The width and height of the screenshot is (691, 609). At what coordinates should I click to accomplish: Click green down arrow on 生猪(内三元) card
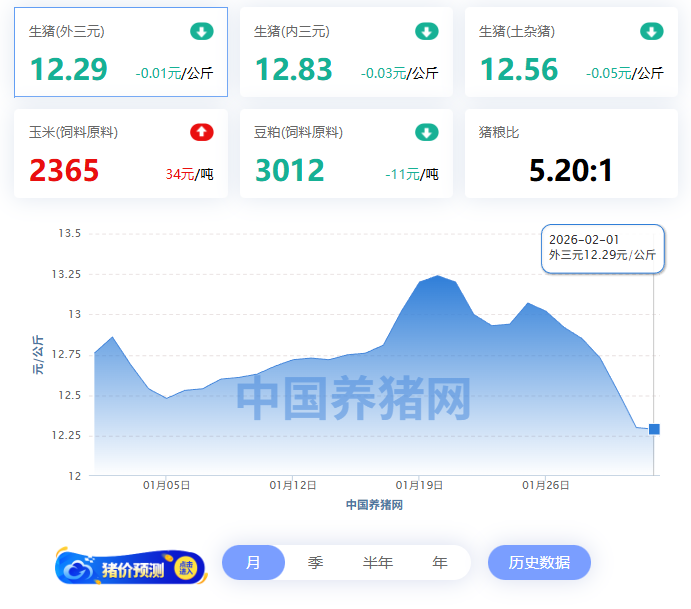427,32
